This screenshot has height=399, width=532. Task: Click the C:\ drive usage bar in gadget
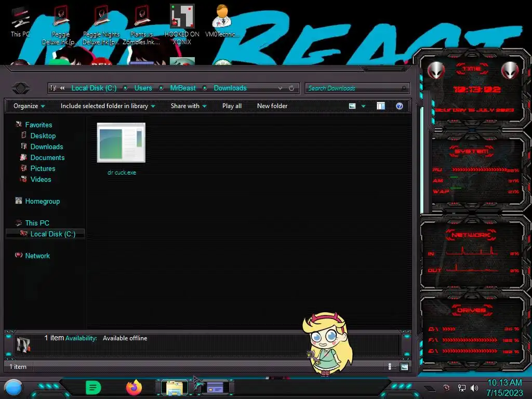click(x=449, y=329)
